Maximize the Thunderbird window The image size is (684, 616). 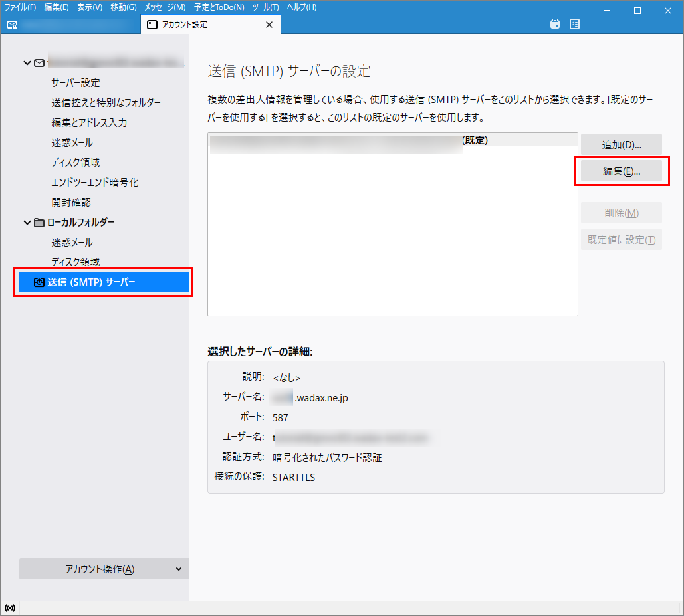[x=637, y=11]
